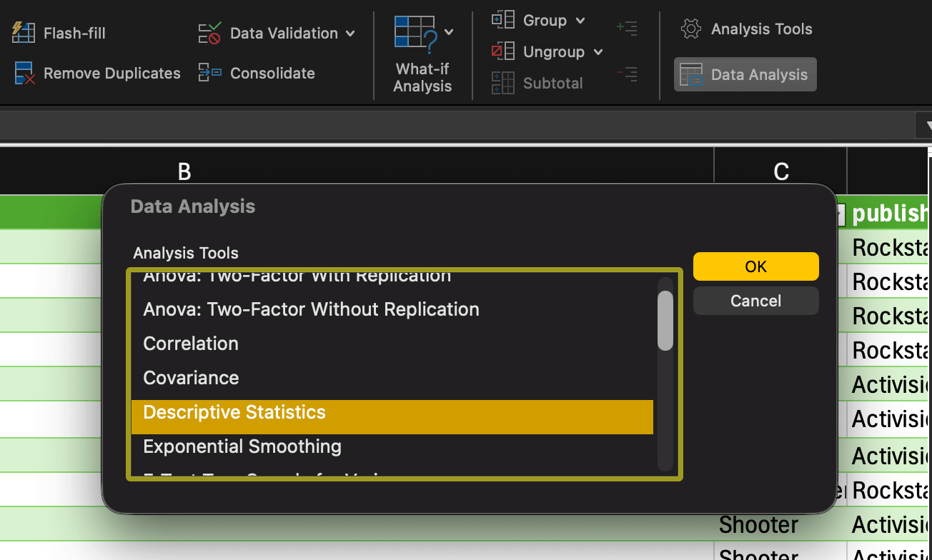Select Anova: Two-Factor Without Replication

311,309
